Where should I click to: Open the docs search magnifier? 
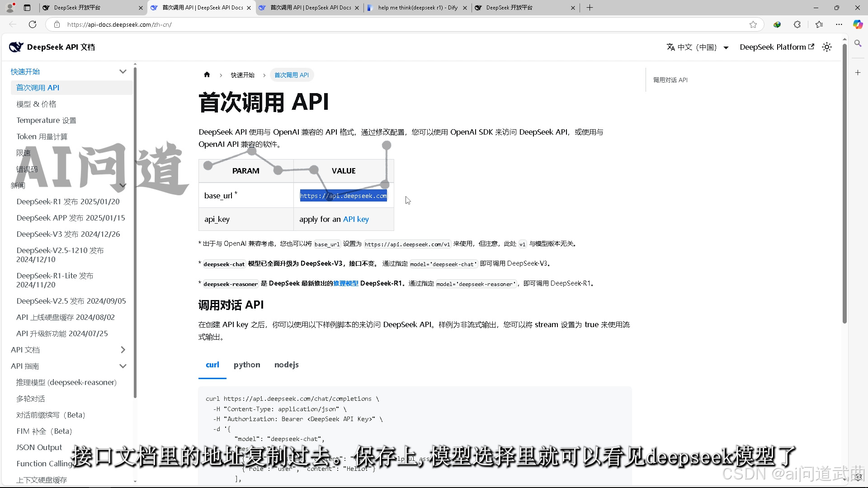tap(858, 43)
